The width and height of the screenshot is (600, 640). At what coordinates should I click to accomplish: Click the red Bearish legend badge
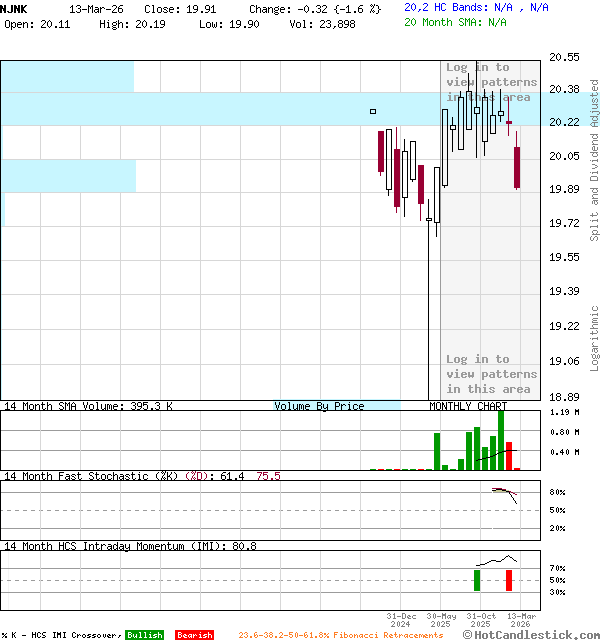tap(194, 635)
